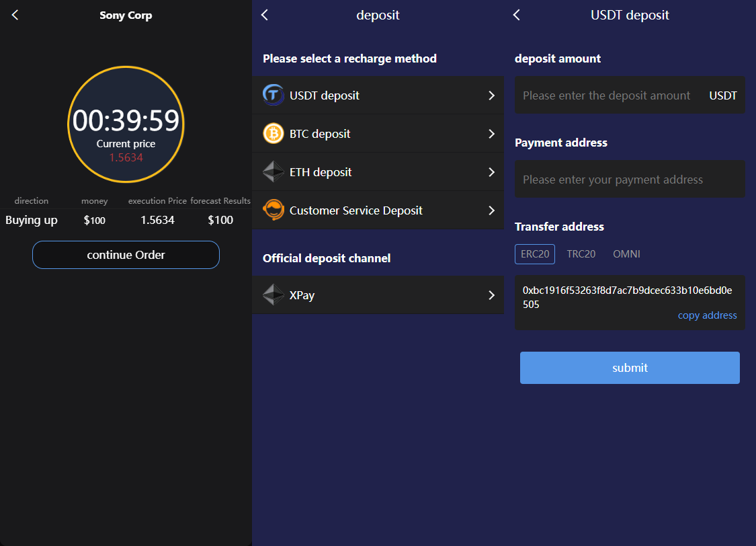This screenshot has width=756, height=546.
Task: Click the continue Order button
Action: point(126,255)
